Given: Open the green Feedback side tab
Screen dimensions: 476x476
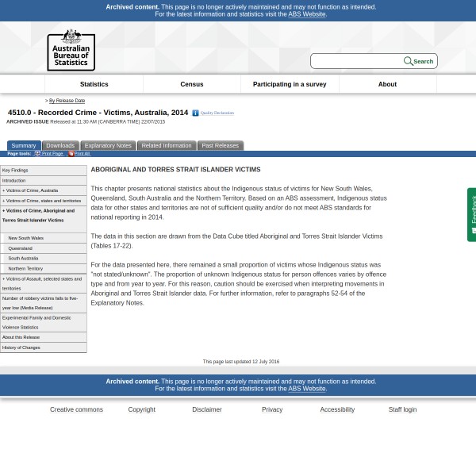Looking at the screenshot, I should coord(472,214).
